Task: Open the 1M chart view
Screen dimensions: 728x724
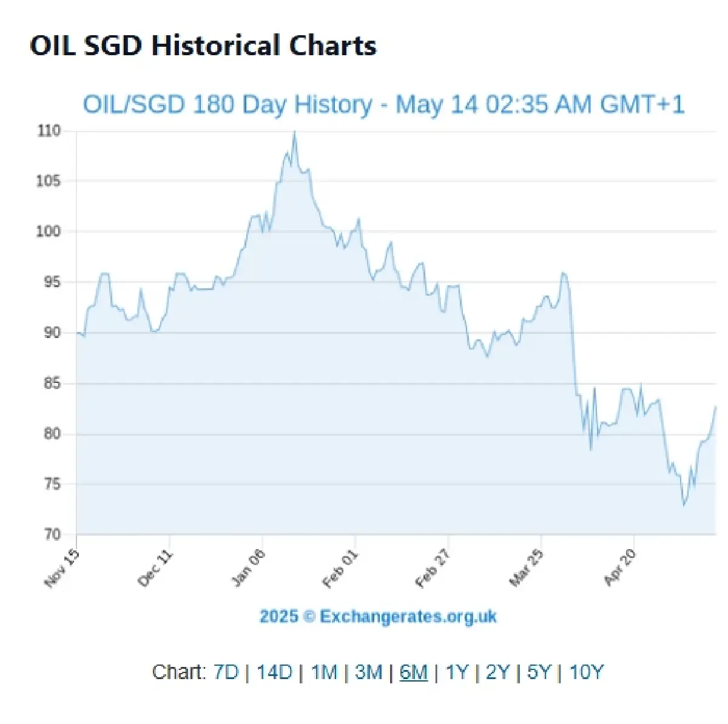Action: pos(323,672)
